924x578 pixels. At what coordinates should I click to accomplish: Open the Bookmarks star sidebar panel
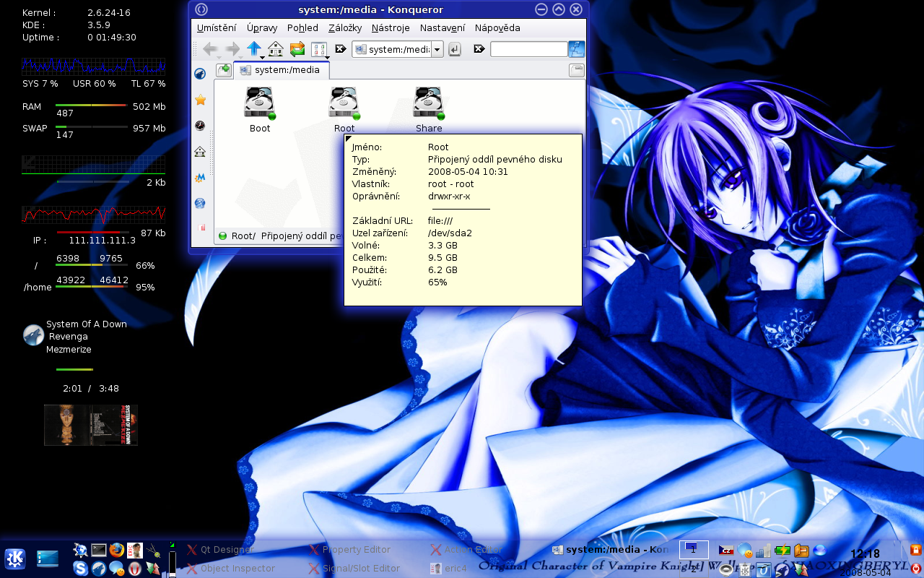tap(200, 100)
